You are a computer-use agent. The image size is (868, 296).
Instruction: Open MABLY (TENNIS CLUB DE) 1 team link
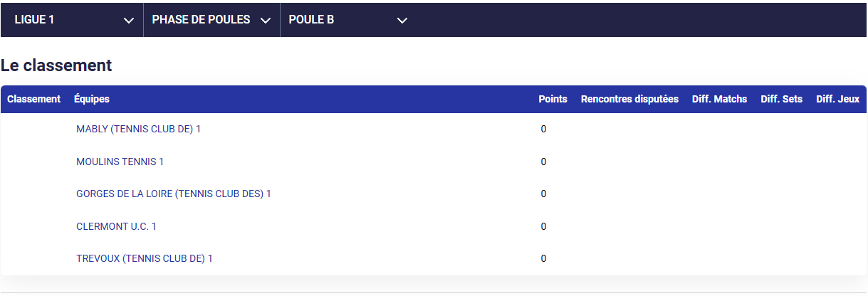tap(138, 129)
